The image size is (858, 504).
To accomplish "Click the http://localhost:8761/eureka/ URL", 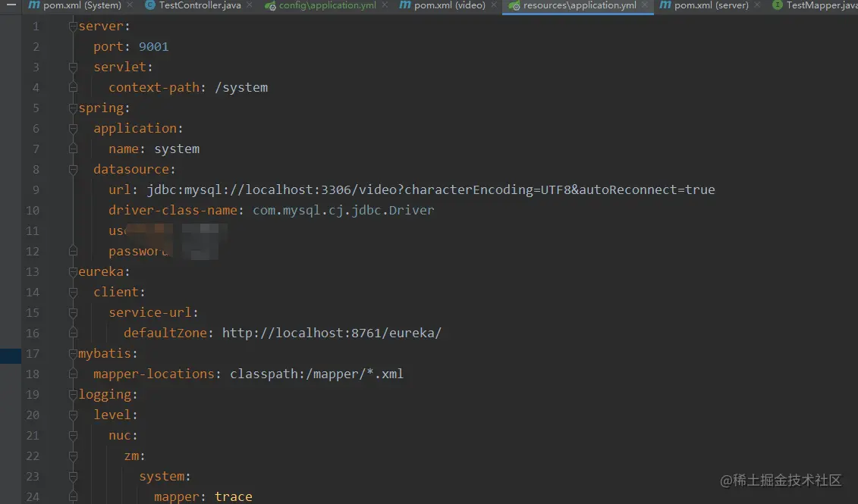I will coord(332,333).
